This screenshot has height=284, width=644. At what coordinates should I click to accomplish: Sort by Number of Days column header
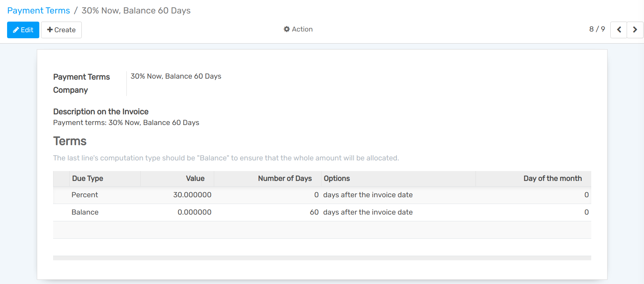[x=285, y=178]
